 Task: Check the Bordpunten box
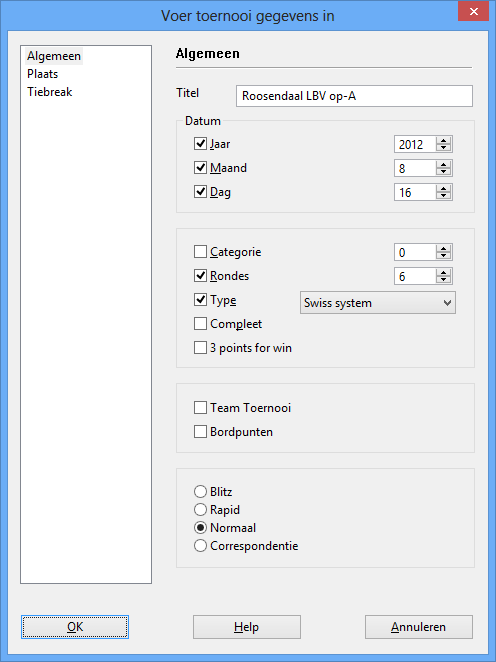[x=200, y=432]
